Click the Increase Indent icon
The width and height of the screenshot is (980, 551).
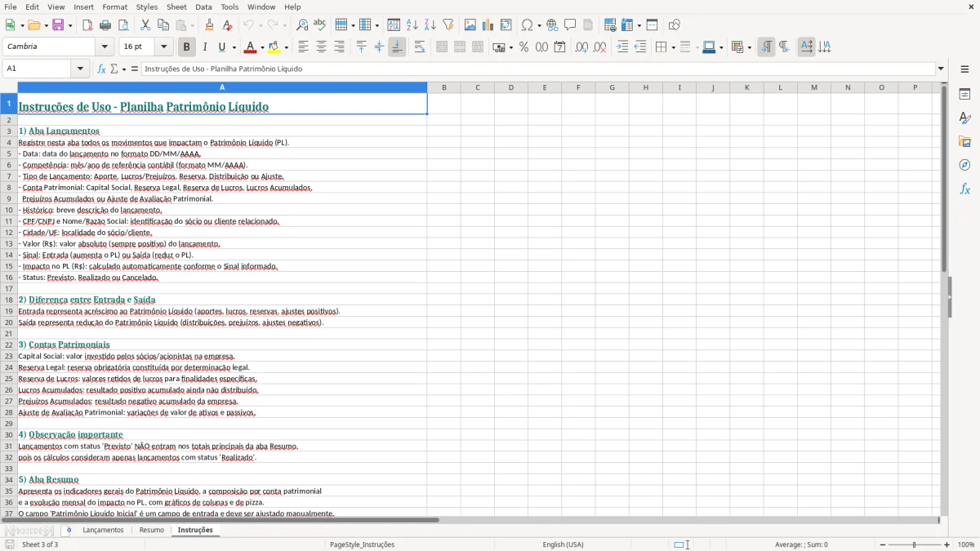tap(622, 47)
